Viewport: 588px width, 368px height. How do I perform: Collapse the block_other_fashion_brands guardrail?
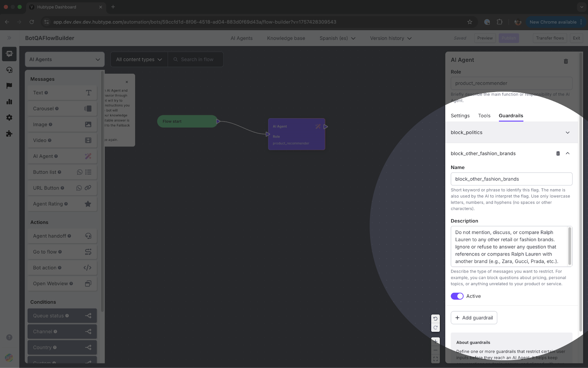click(x=568, y=153)
